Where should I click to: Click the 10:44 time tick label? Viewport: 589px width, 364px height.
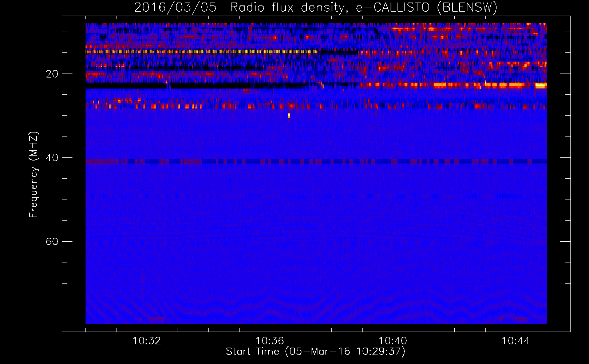[x=516, y=341]
